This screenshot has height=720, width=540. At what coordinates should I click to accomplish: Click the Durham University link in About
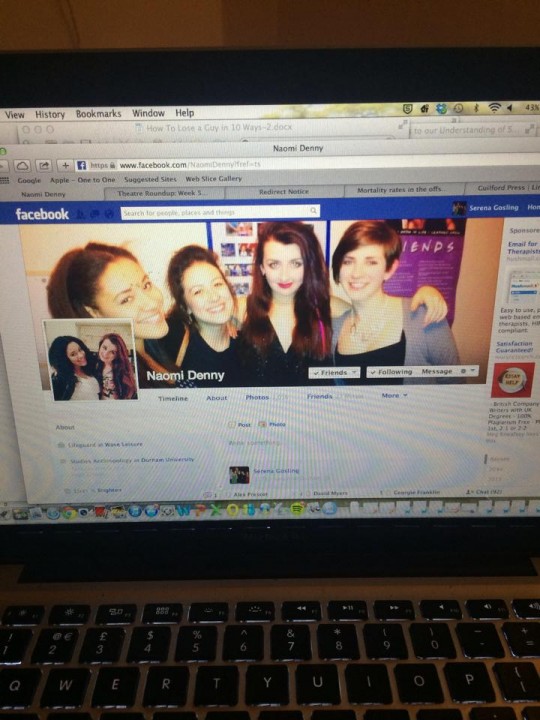pyautogui.click(x=167, y=460)
